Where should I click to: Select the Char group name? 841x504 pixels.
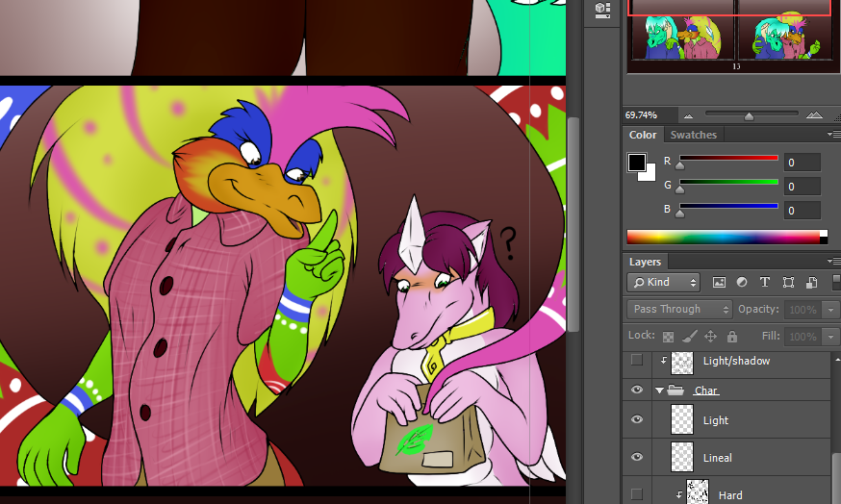pyautogui.click(x=706, y=391)
